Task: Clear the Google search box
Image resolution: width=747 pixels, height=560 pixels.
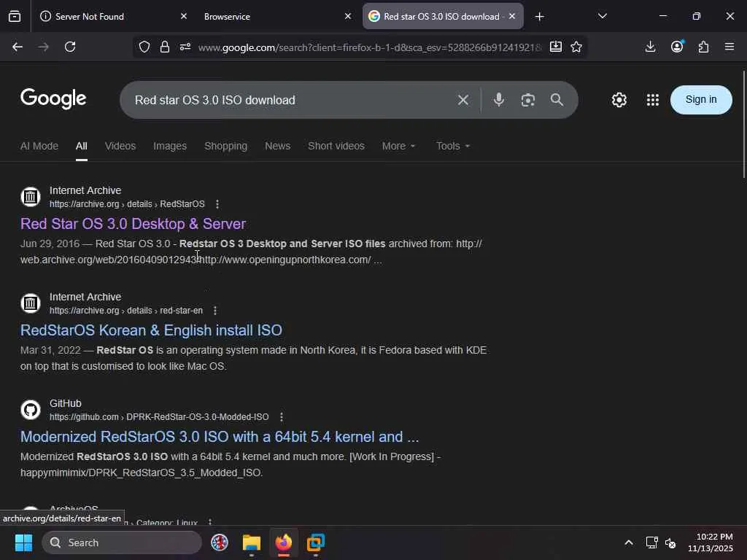Action: (x=463, y=100)
